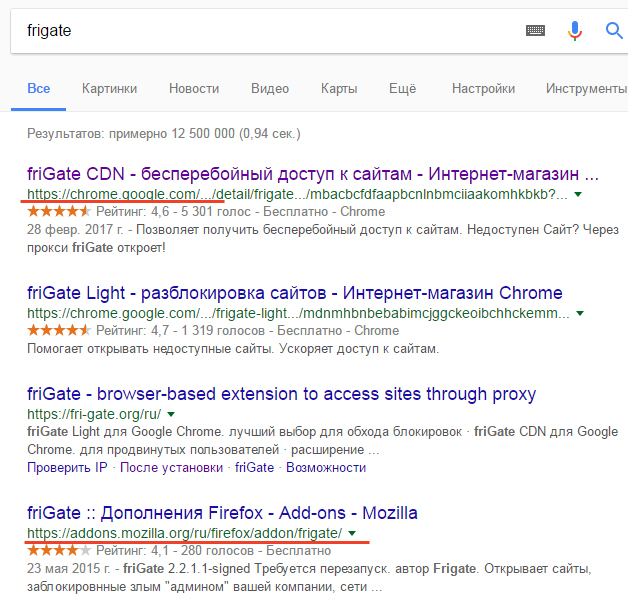628x600 pixels.
Task: Open friGate browser-based extension result
Action: 281,393
